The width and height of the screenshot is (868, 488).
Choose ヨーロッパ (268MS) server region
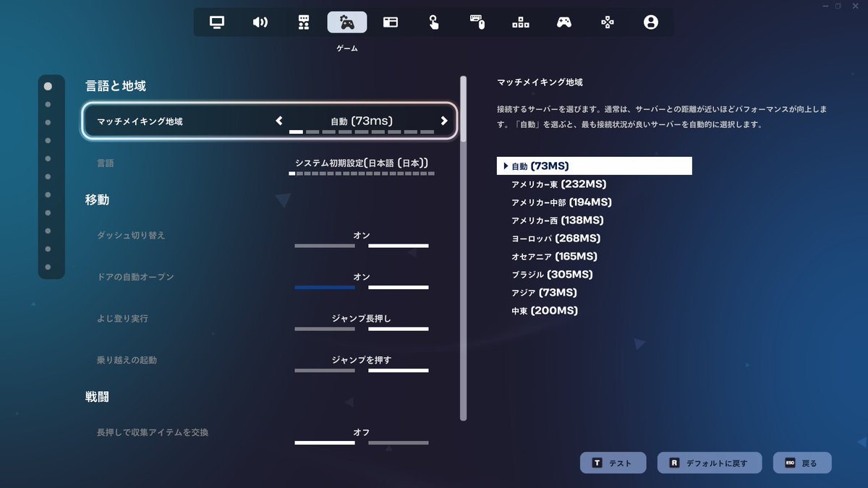tap(556, 239)
